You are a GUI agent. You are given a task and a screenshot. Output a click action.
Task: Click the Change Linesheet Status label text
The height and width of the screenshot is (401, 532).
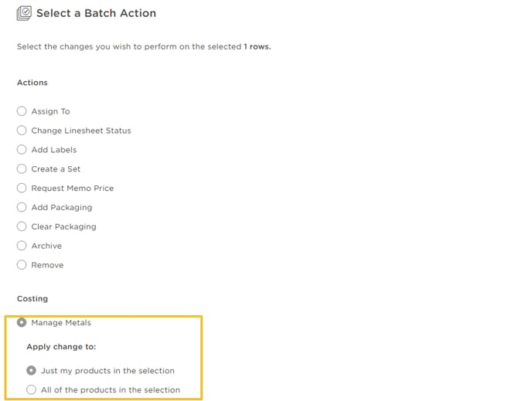(81, 131)
